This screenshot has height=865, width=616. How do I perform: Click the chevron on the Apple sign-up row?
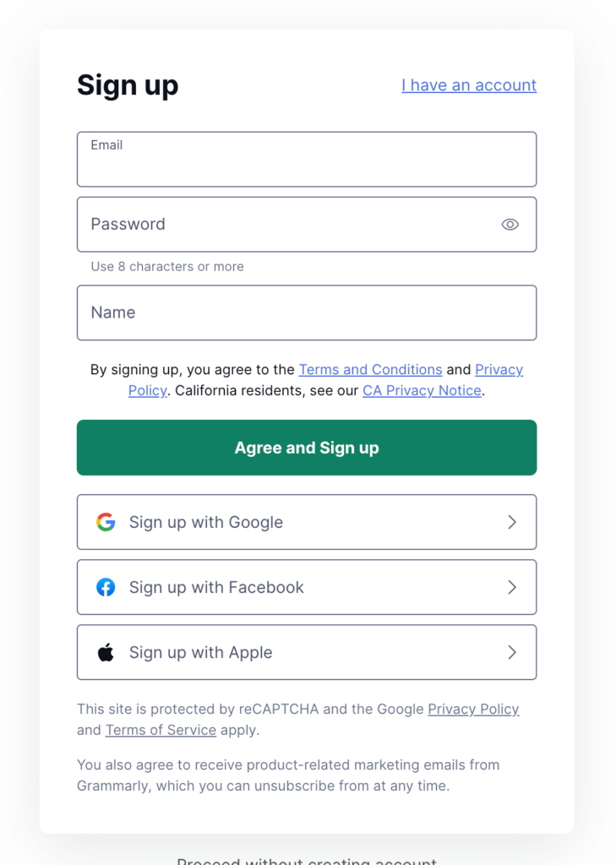[x=512, y=652]
